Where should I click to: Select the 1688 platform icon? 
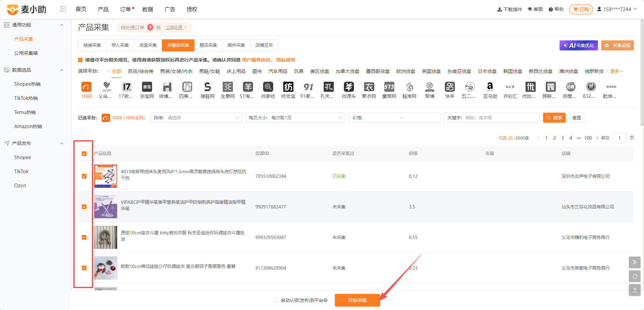point(86,87)
